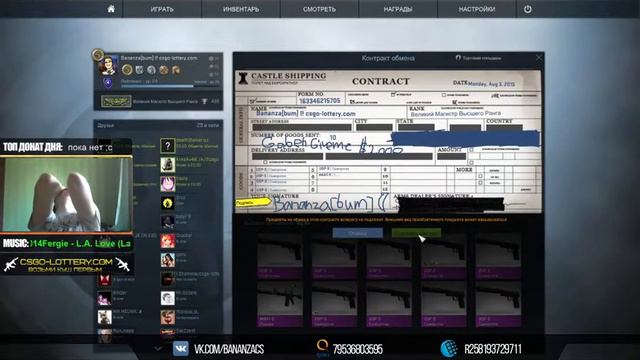Select the M4A1-S rifle thumbnail
Image resolution: width=640 pixels, height=360 pixels.
pyautogui.click(x=280, y=304)
